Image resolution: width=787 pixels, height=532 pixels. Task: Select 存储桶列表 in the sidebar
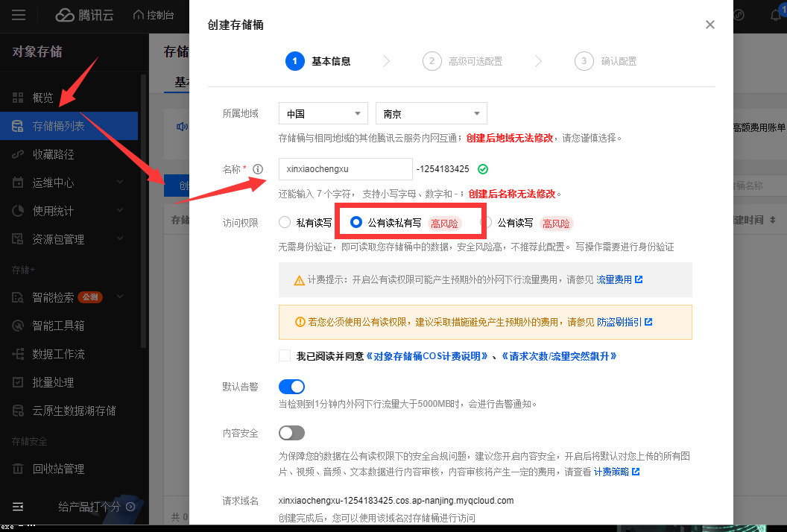58,126
